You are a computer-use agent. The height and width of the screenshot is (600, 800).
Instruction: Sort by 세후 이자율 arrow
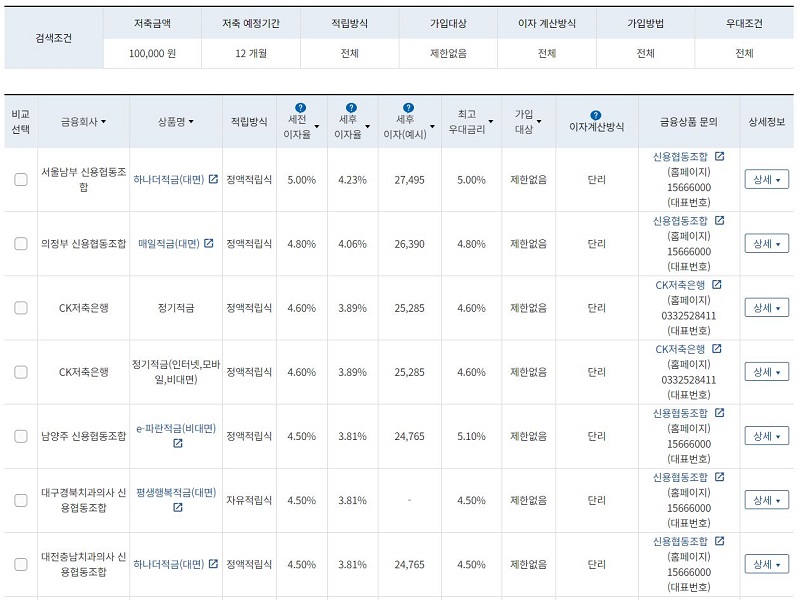[x=367, y=127]
